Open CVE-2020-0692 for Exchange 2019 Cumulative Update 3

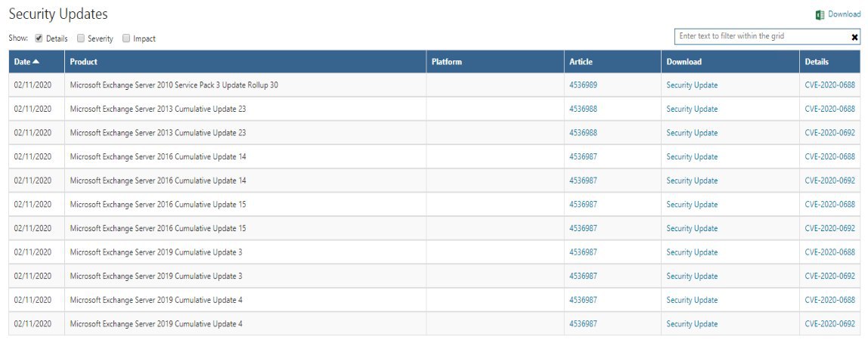pos(829,276)
